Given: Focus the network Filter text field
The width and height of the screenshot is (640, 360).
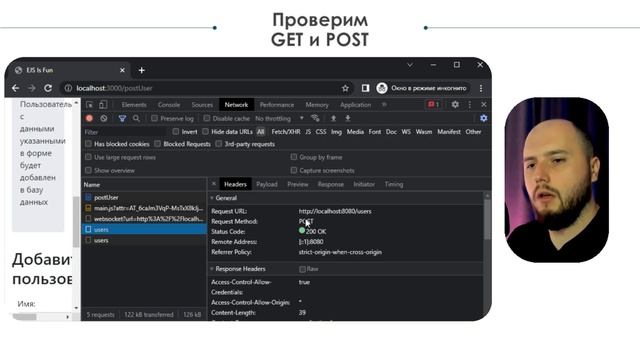Looking at the screenshot, I should click(x=124, y=132).
